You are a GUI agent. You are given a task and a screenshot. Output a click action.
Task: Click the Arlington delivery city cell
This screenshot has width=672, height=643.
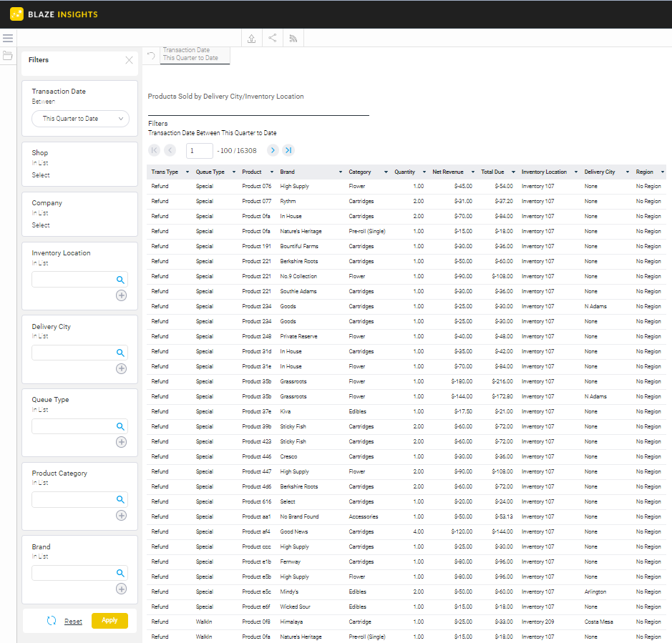coord(595,592)
